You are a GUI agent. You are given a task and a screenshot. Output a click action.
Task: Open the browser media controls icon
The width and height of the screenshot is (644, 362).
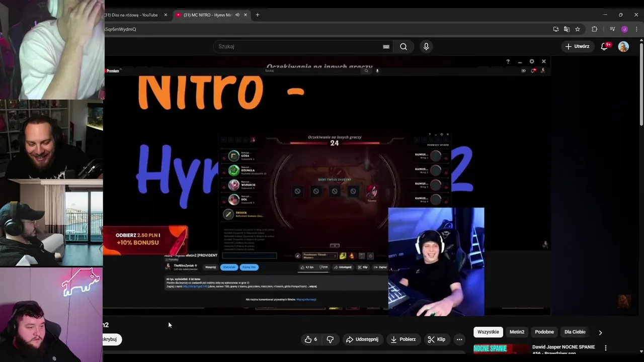pyautogui.click(x=612, y=29)
